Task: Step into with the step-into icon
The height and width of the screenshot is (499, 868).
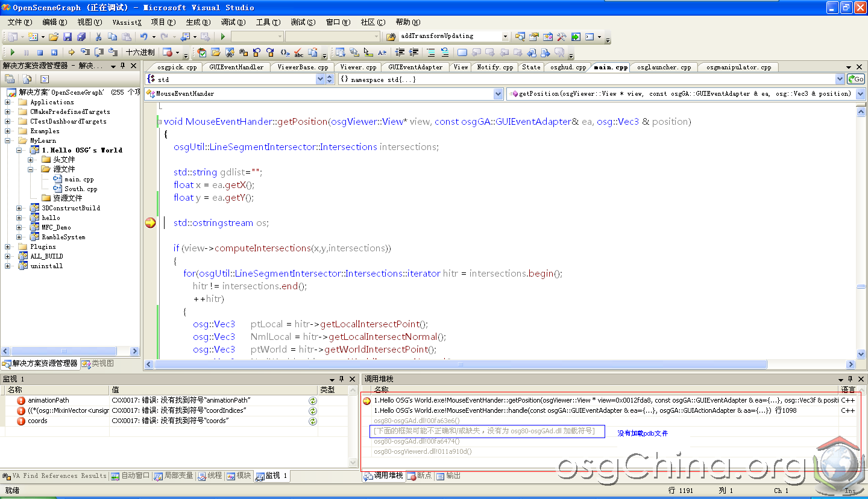Action: pyautogui.click(x=86, y=52)
